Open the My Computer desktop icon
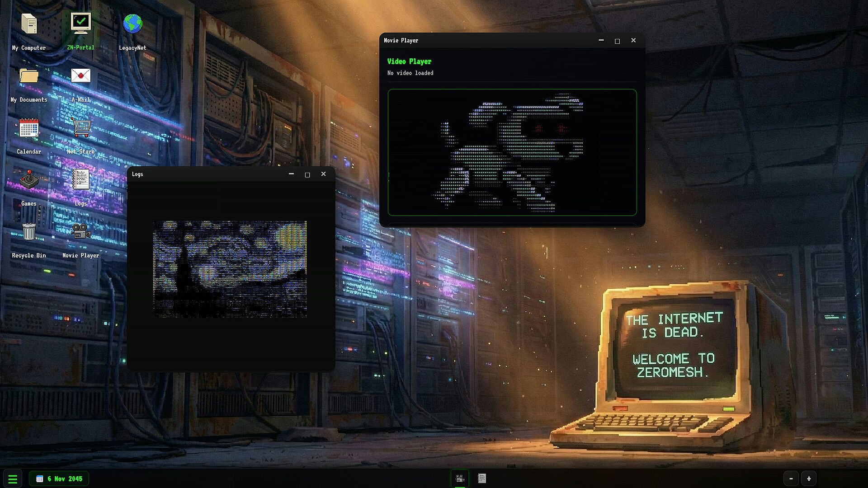Image resolution: width=868 pixels, height=488 pixels. click(x=29, y=24)
